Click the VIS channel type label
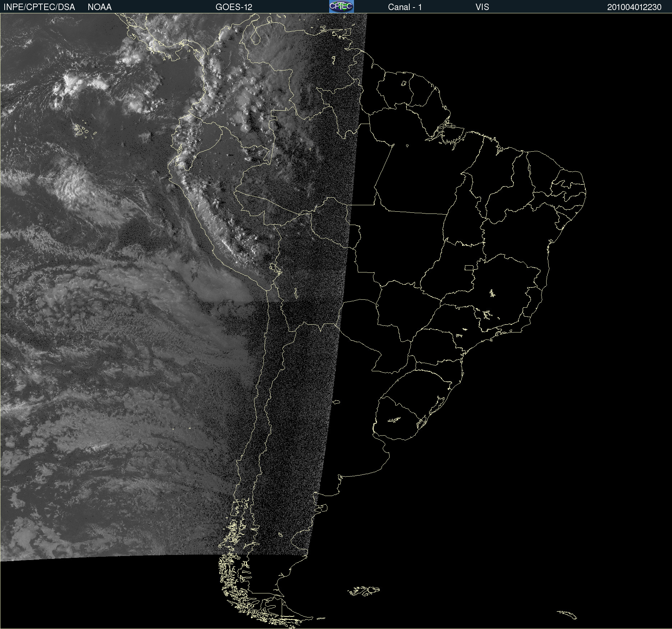This screenshot has height=629, width=672. click(482, 7)
